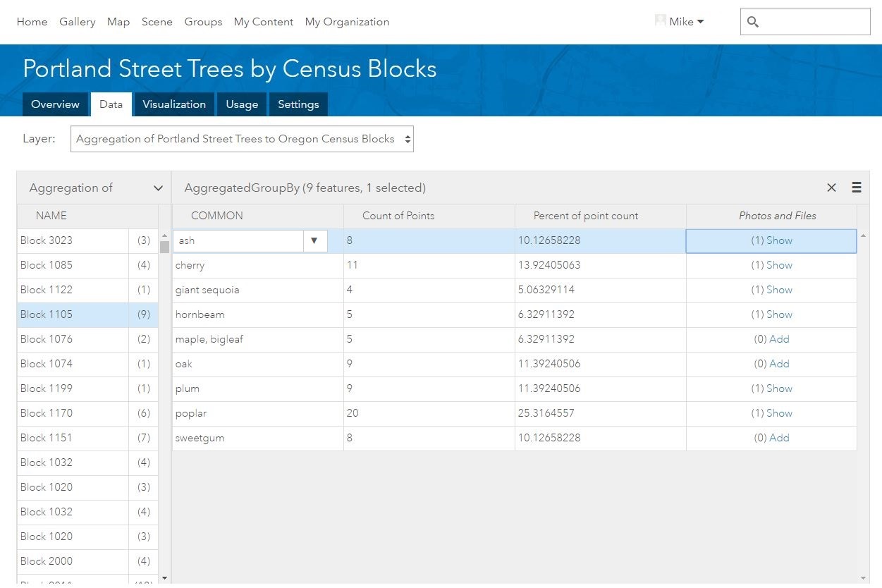Image resolution: width=882 pixels, height=588 pixels.
Task: Open Gallery in the top navigation
Action: click(x=78, y=22)
